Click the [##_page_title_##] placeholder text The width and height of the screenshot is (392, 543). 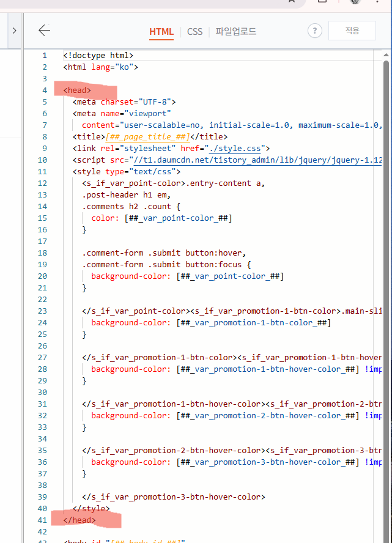coord(148,137)
